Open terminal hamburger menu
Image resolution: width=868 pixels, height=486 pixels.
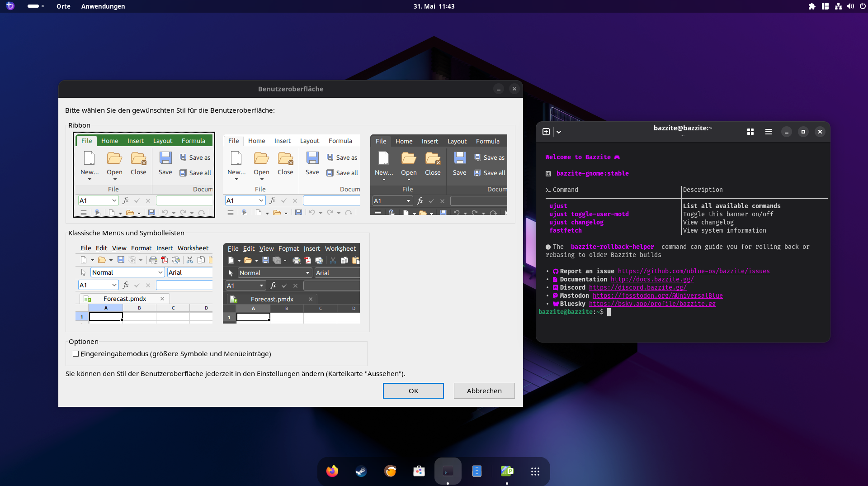pos(768,132)
